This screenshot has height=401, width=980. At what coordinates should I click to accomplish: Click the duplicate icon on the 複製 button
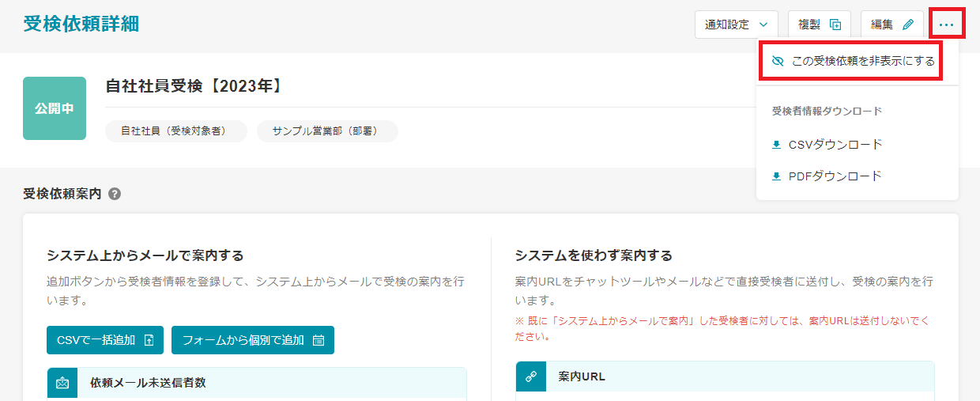[x=835, y=25]
